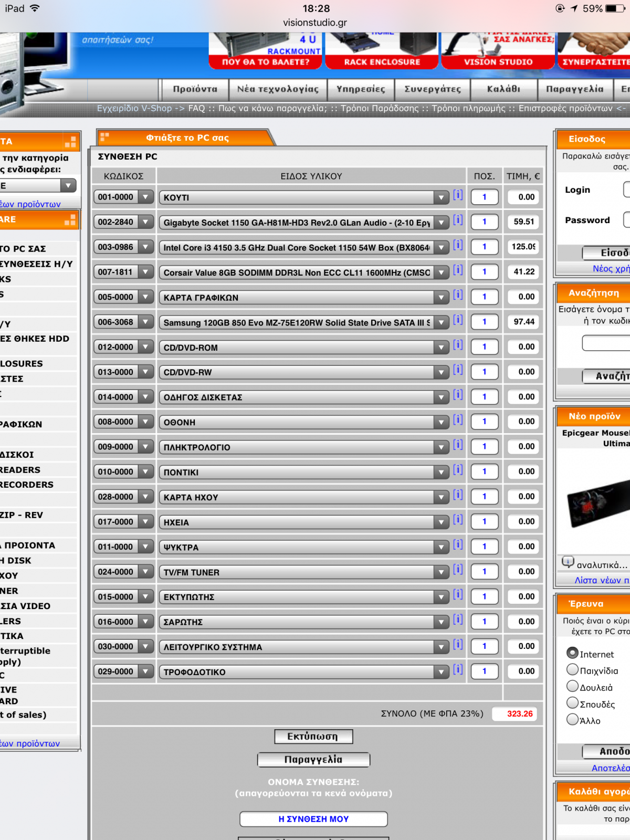Click ΘΗΚΕΣ HDD category in sidebar
630x840 pixels.
(x=35, y=339)
